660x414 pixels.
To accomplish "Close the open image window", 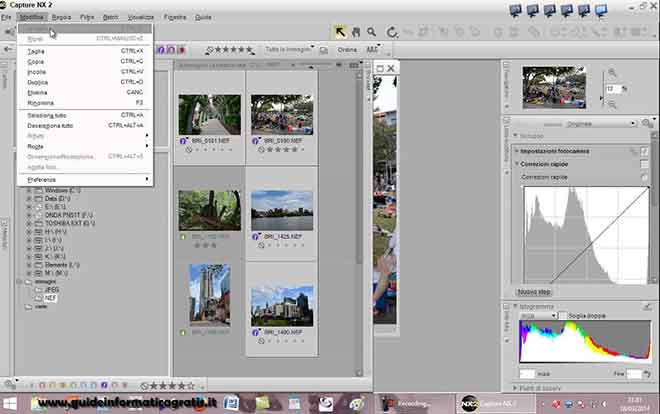I will point(391,68).
